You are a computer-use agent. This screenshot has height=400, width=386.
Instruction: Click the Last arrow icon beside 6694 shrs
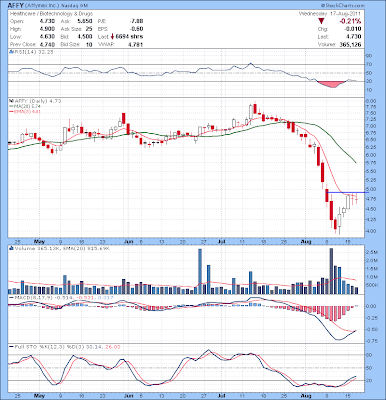112,37
